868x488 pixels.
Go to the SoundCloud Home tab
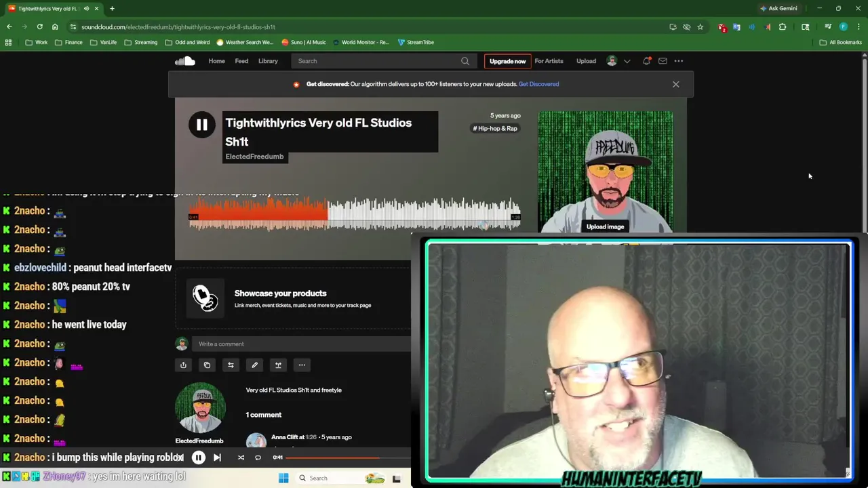(x=216, y=61)
